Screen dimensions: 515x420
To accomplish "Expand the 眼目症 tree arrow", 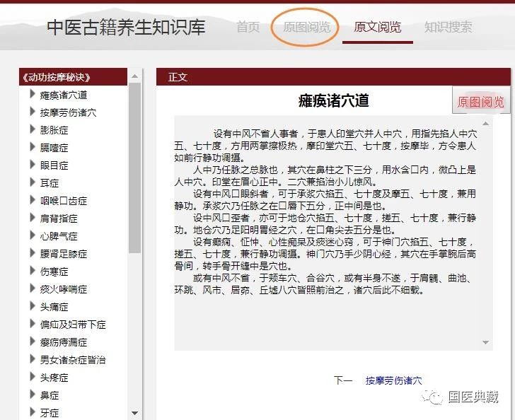I will pyautogui.click(x=33, y=165).
